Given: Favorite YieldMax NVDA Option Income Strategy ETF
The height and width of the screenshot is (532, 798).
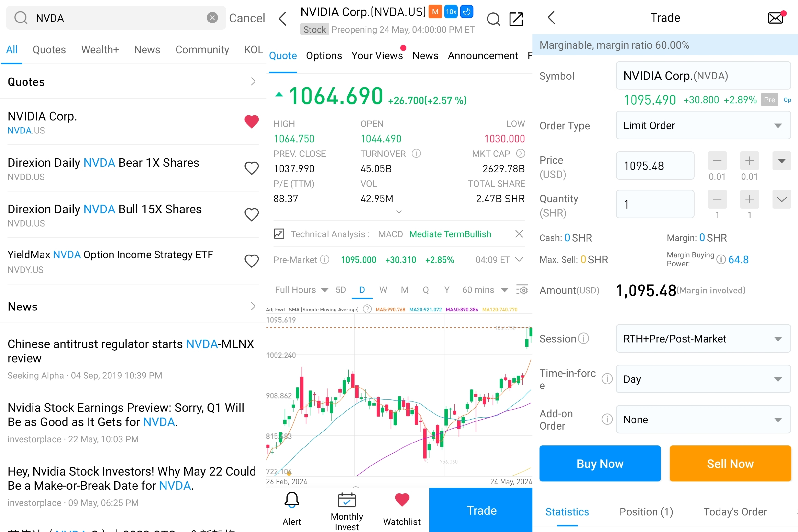Looking at the screenshot, I should (251, 261).
